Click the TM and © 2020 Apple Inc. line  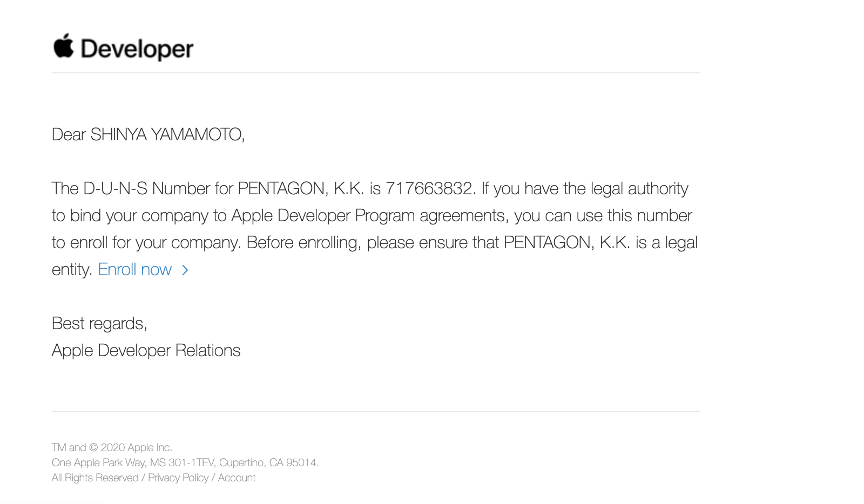(112, 447)
